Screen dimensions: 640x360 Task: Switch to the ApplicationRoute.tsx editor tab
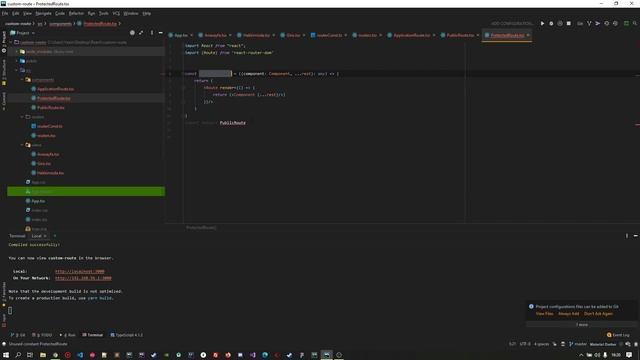(411, 36)
